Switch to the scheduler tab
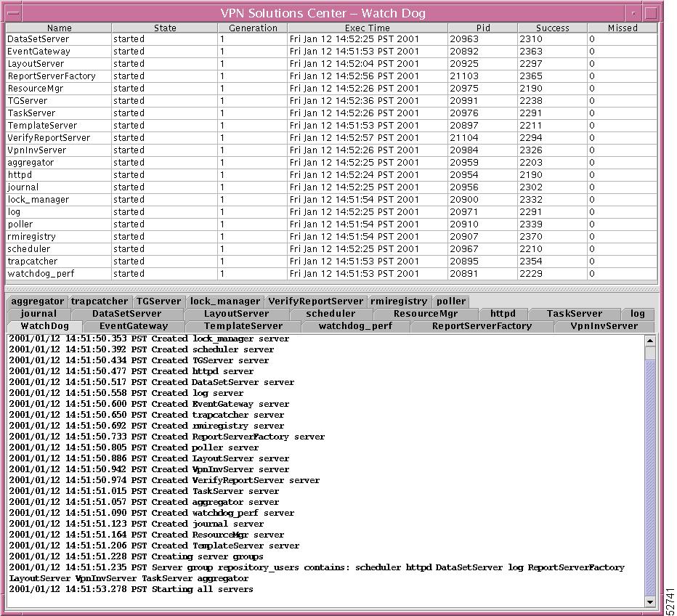Viewport: 677px width, 616px height. tap(331, 314)
